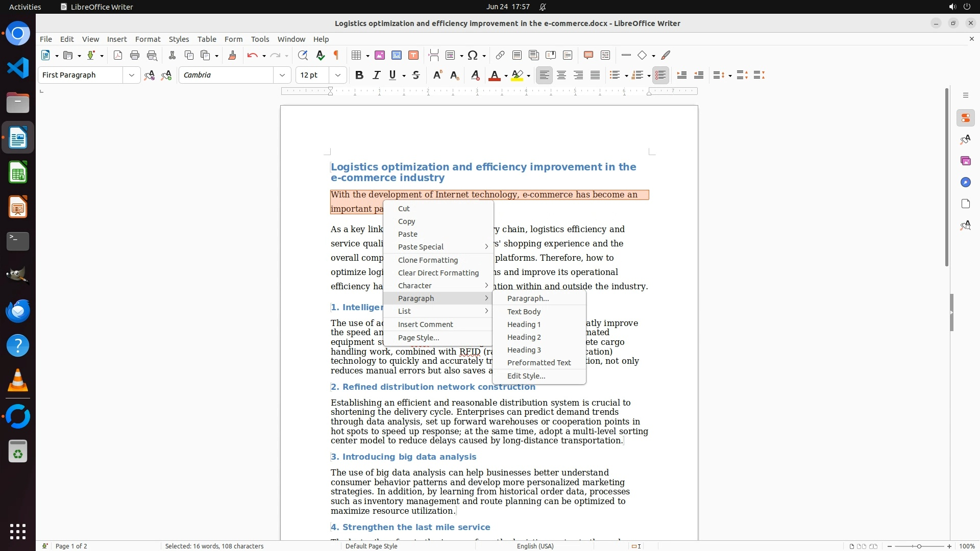Open the sidebar Gallery panel icon
980x551 pixels.
(x=965, y=161)
